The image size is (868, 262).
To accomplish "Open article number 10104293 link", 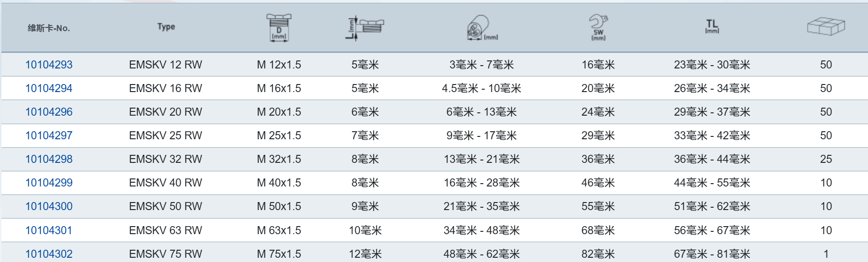I will tap(49, 65).
